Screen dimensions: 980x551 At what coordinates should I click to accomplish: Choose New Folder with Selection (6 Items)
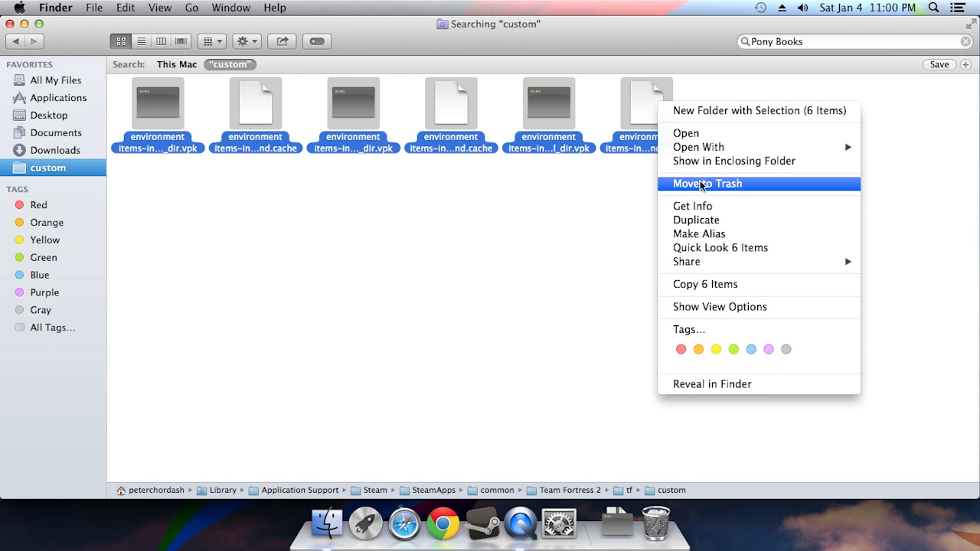click(759, 111)
